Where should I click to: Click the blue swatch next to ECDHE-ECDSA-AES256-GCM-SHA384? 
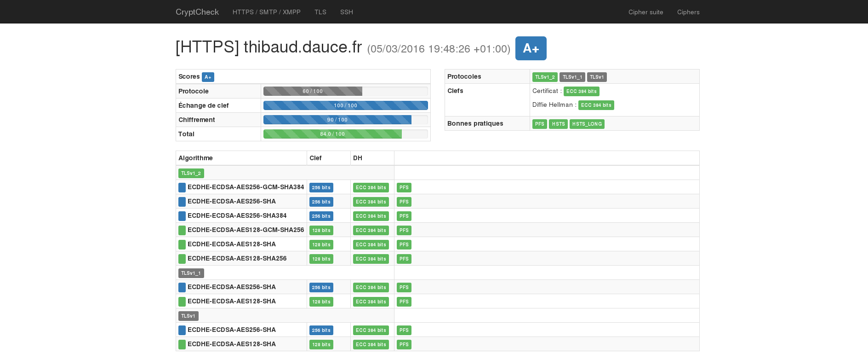click(x=182, y=187)
